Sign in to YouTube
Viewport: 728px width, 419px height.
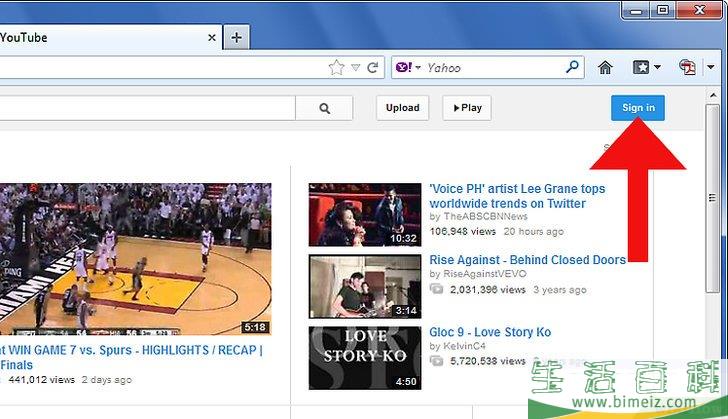coord(638,108)
